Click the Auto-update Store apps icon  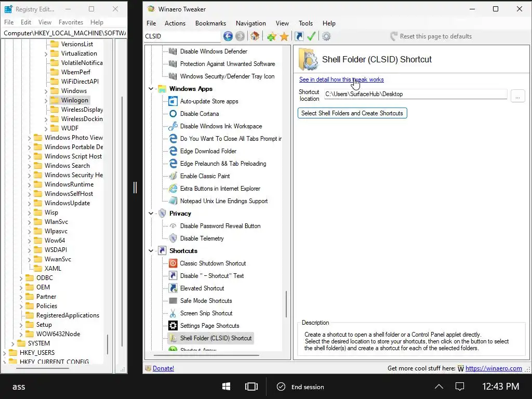pos(173,101)
